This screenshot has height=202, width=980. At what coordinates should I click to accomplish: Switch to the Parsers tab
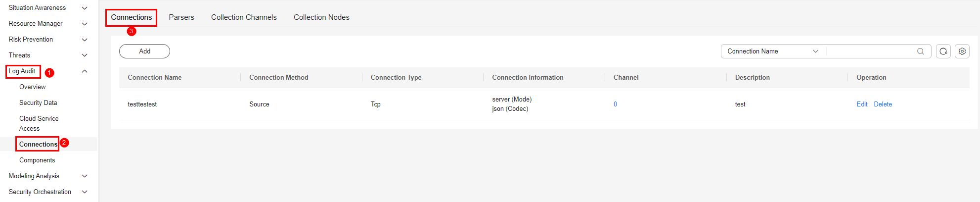coord(181,17)
